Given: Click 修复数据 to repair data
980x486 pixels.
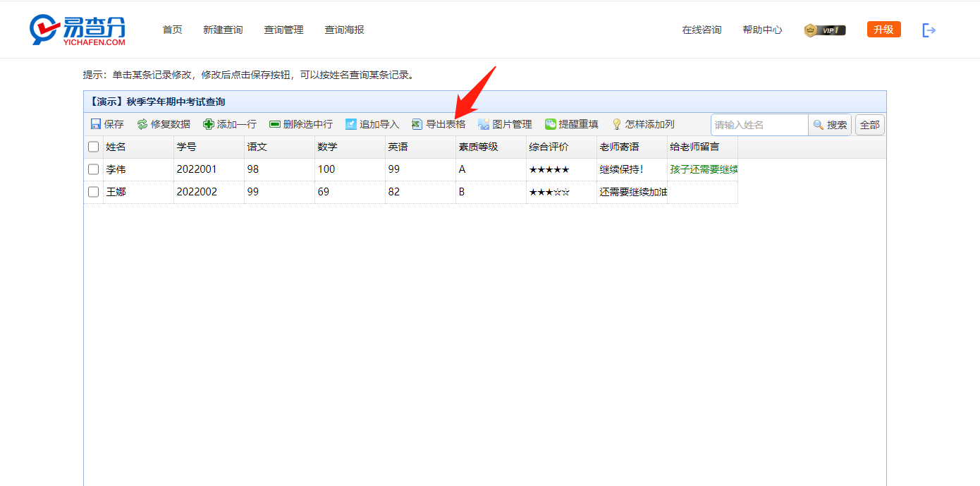Looking at the screenshot, I should [x=164, y=124].
